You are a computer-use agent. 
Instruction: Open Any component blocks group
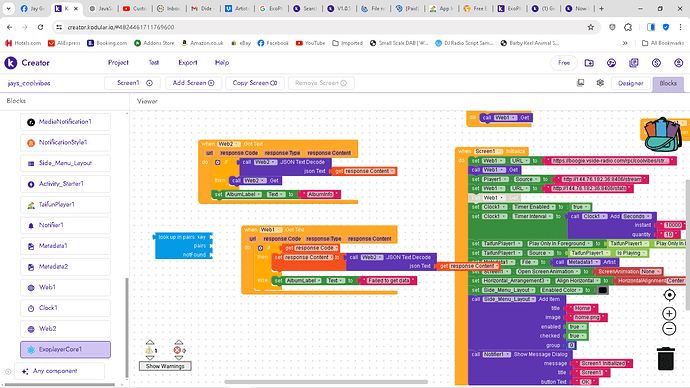point(59,371)
